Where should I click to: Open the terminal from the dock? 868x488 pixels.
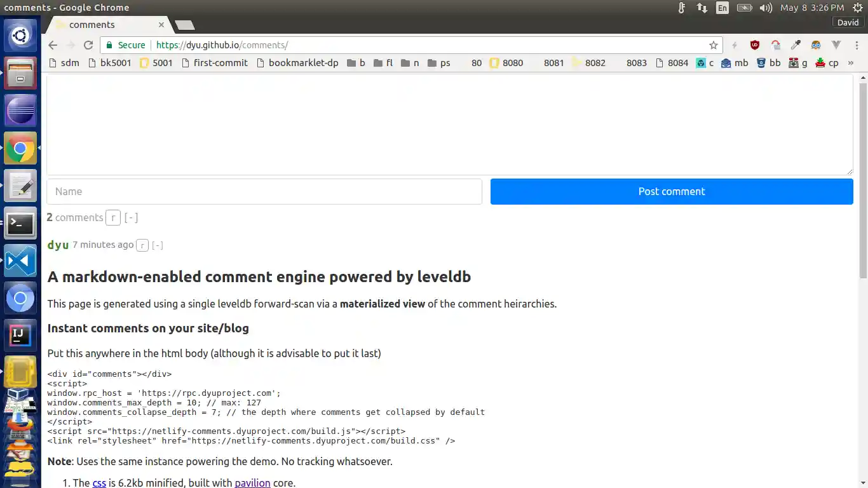pos(21,224)
